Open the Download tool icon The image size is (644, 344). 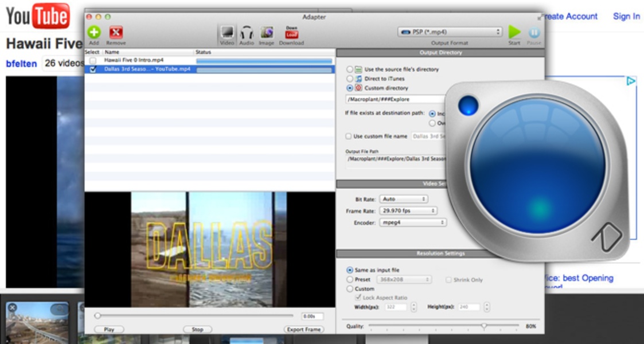pos(292,33)
